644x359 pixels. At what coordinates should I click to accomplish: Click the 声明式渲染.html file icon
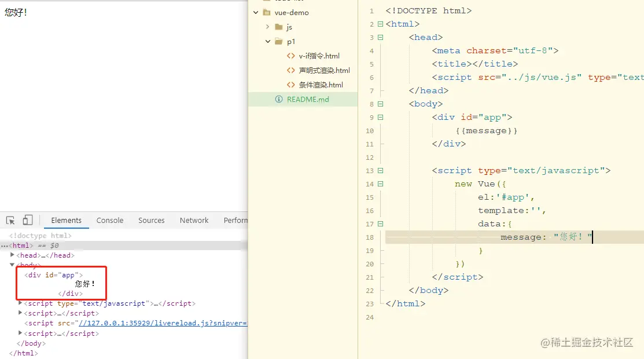(x=291, y=70)
